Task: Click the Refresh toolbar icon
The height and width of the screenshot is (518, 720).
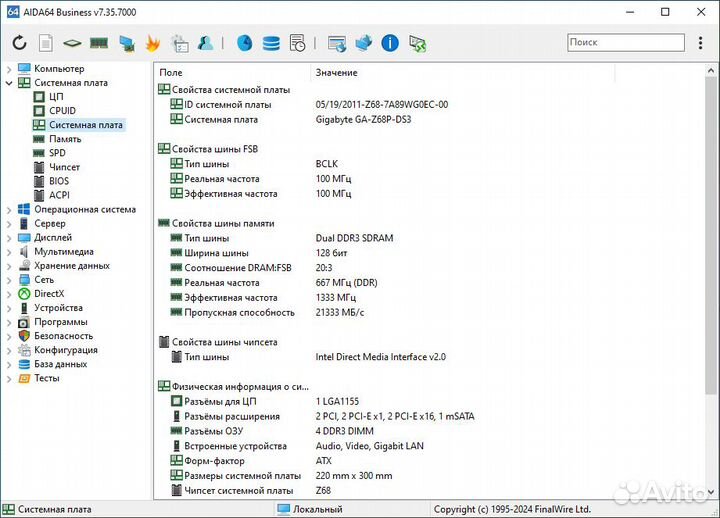Action: 19,43
